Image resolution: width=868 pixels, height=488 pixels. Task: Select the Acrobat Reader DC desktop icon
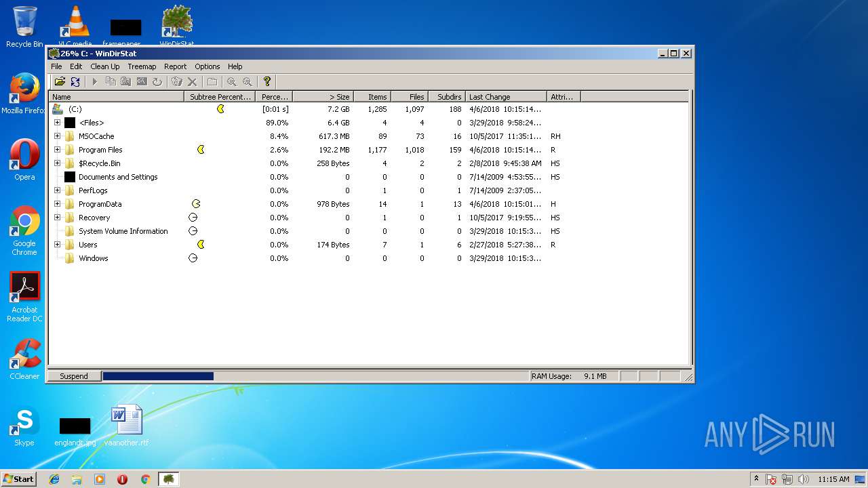(x=24, y=297)
